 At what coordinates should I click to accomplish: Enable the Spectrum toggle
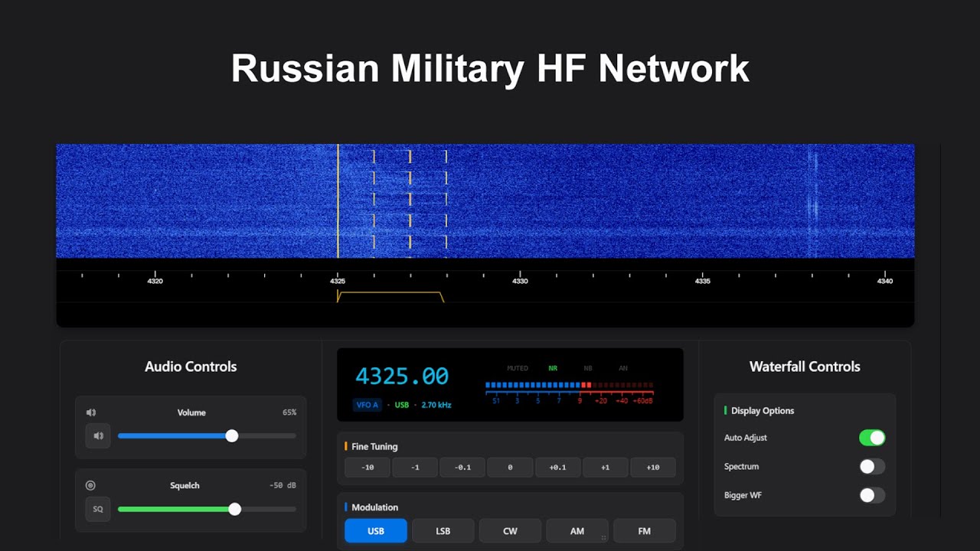(x=872, y=466)
